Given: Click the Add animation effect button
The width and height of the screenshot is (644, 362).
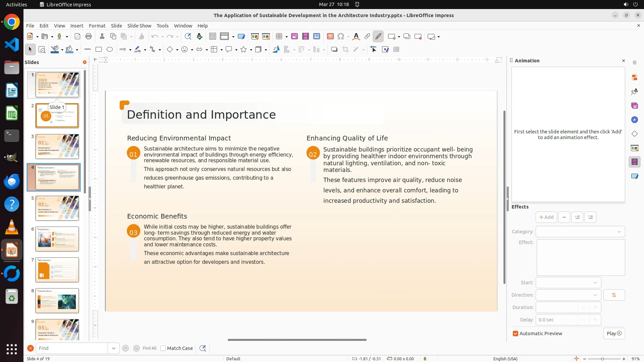Looking at the screenshot, I should click(546, 217).
